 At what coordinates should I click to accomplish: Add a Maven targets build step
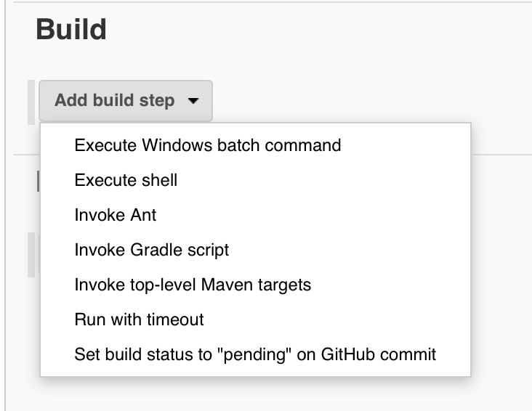pos(193,285)
